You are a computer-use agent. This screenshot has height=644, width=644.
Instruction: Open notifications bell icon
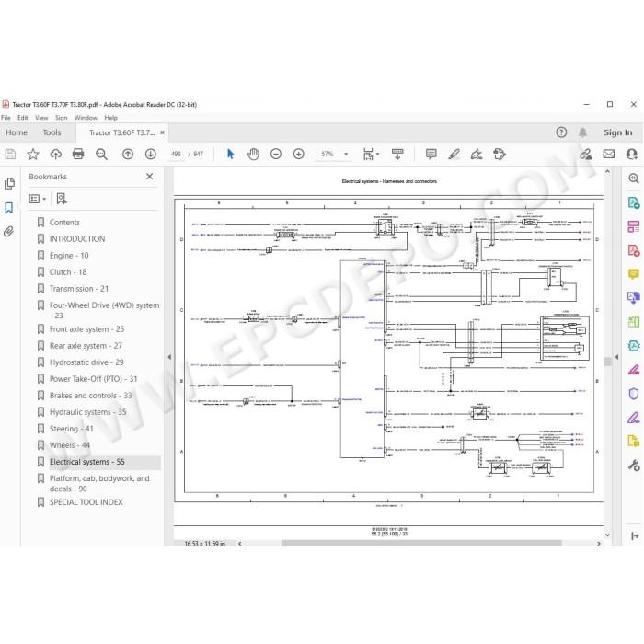pyautogui.click(x=582, y=132)
